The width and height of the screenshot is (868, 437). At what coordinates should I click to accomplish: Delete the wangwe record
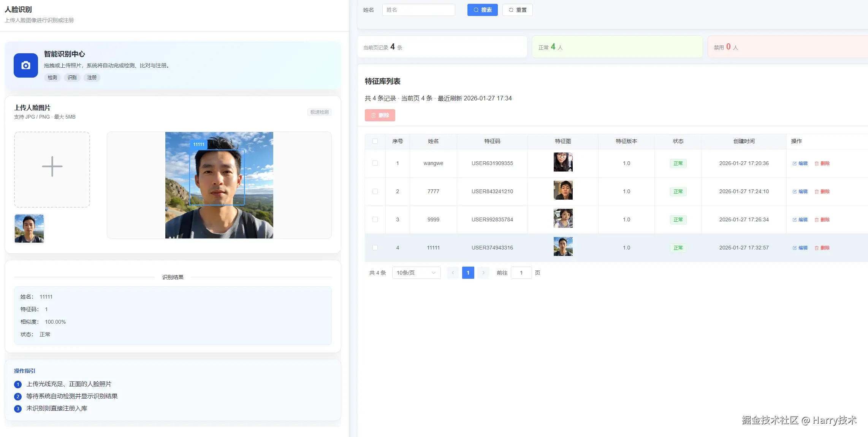822,164
